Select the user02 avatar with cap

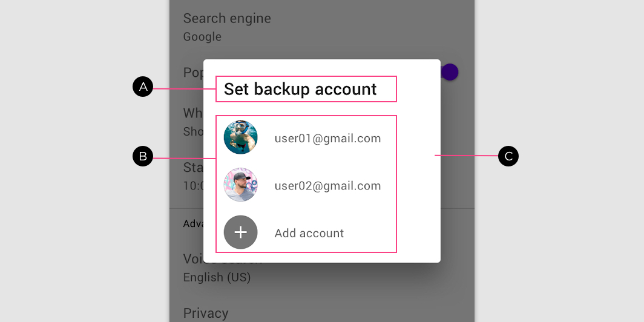pyautogui.click(x=241, y=185)
